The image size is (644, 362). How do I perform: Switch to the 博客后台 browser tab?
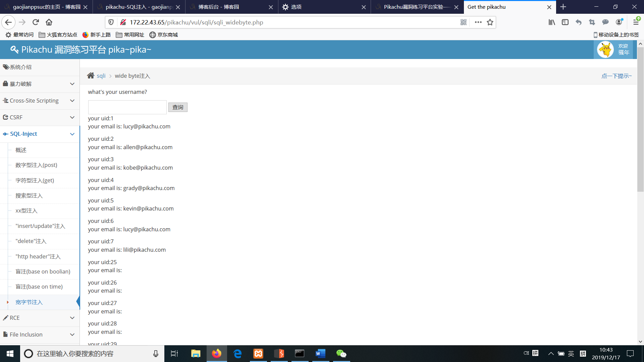(x=219, y=7)
